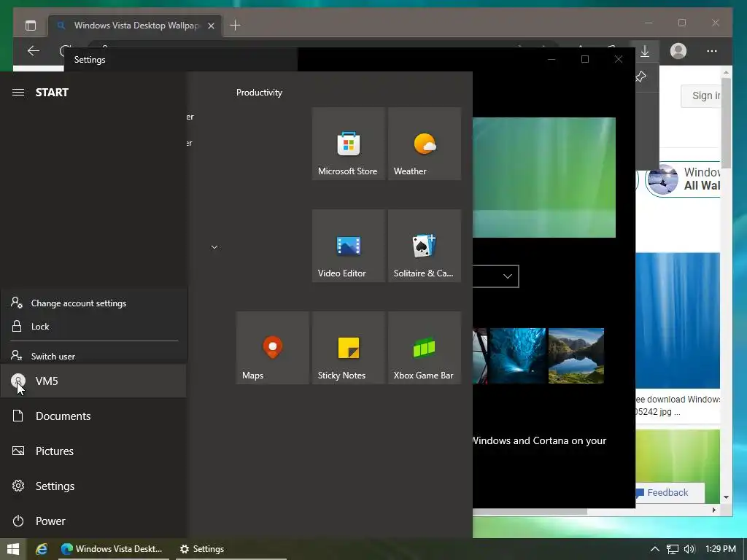Select the mountain lake wallpaper thumbnail
This screenshot has height=560, width=747.
pyautogui.click(x=576, y=356)
